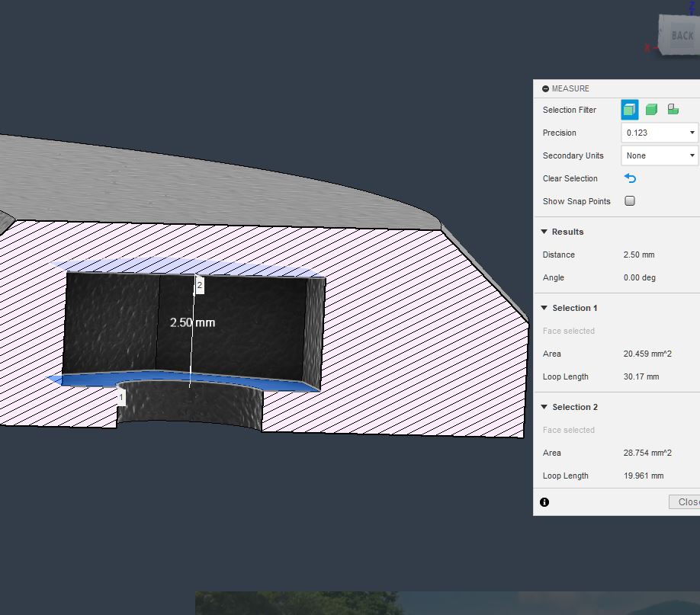
Task: Click the Clear Selection undo arrow
Action: coord(630,178)
